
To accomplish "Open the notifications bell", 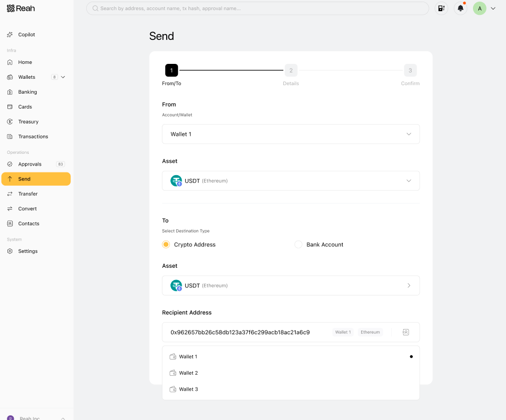I will 461,9.
